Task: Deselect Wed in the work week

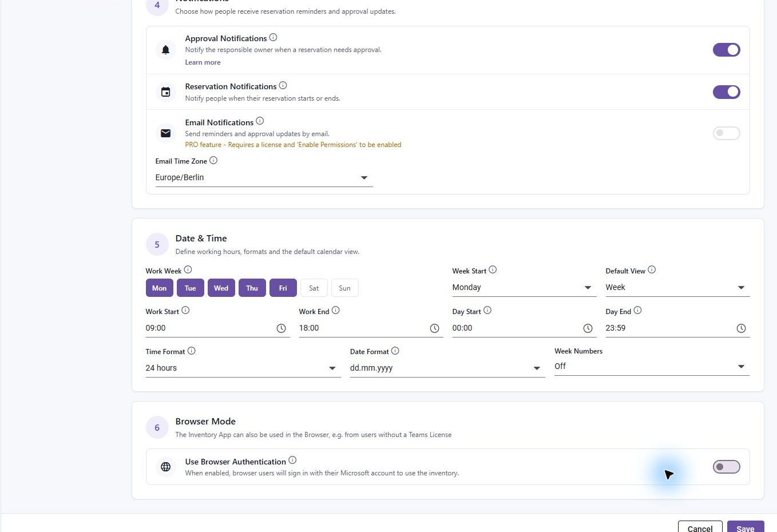Action: (x=221, y=288)
